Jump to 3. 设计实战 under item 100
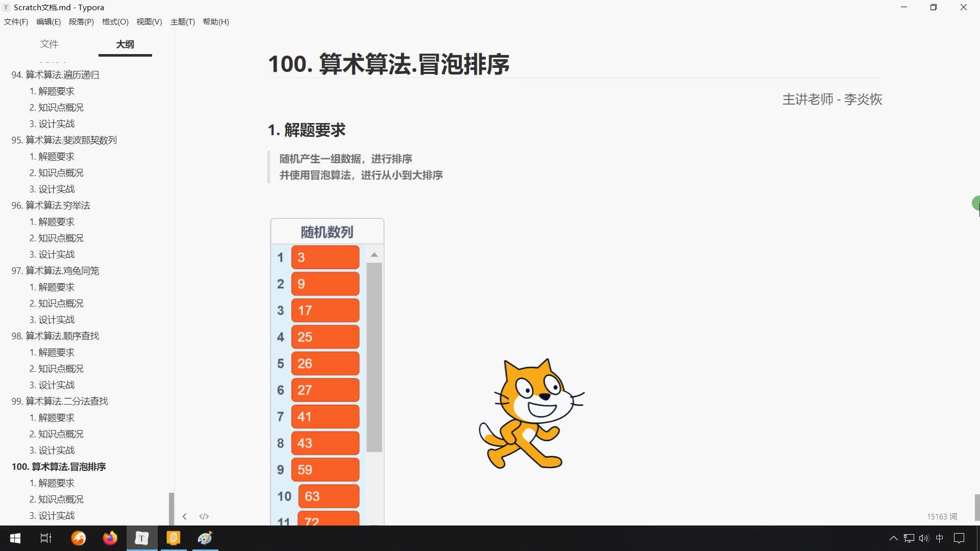The width and height of the screenshot is (980, 551). (52, 516)
